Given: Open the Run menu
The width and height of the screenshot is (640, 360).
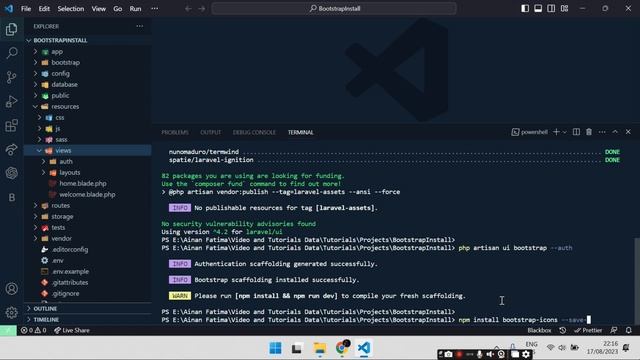Looking at the screenshot, I should 135,9.
